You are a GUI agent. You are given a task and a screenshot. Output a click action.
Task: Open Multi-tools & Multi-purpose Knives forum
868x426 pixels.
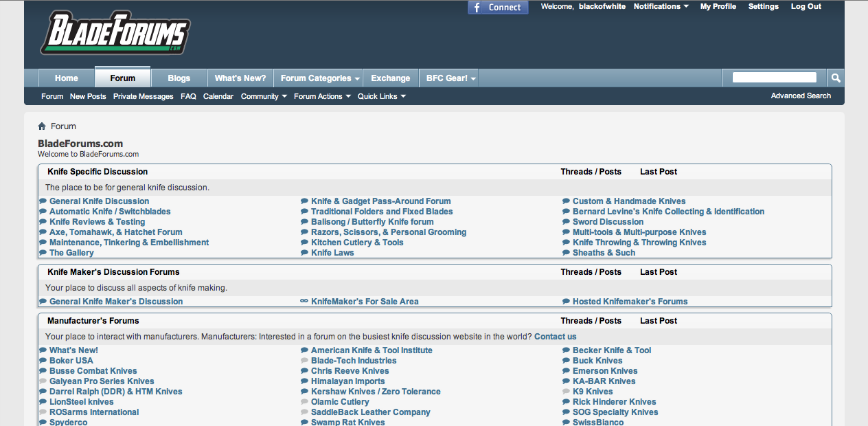[x=639, y=232]
